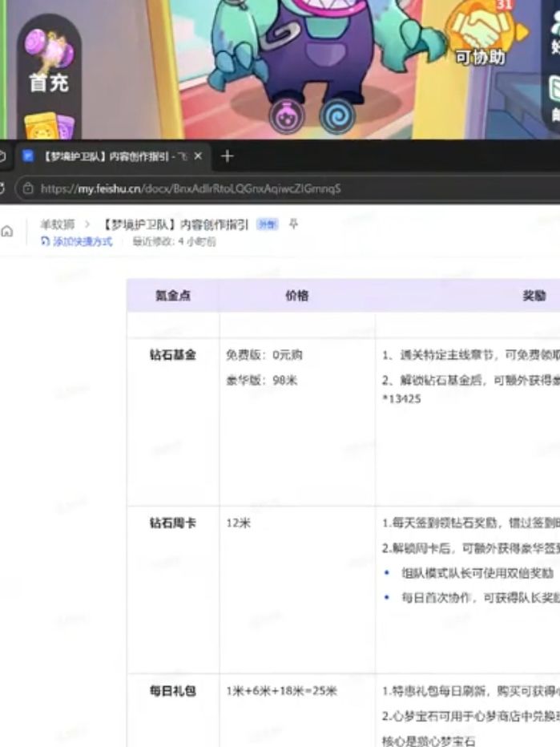Select the 钻石周卡 table cell
The width and height of the screenshot is (560, 747).
(172, 523)
